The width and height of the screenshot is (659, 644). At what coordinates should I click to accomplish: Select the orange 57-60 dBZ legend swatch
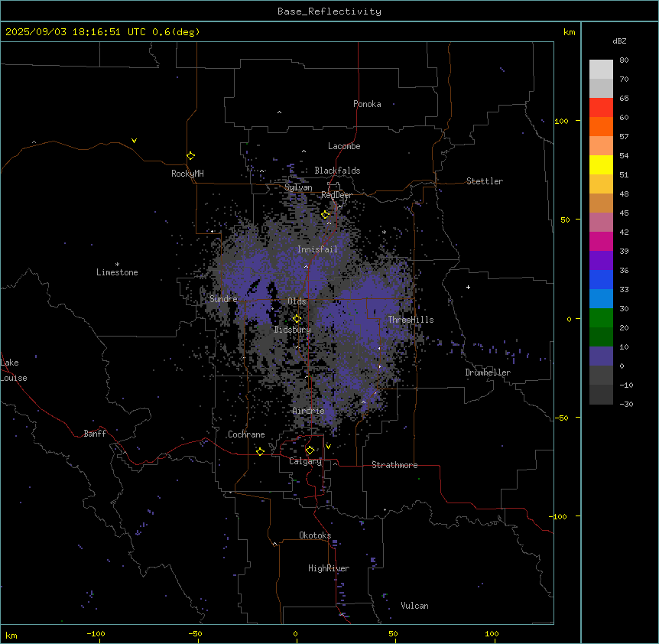(x=601, y=126)
